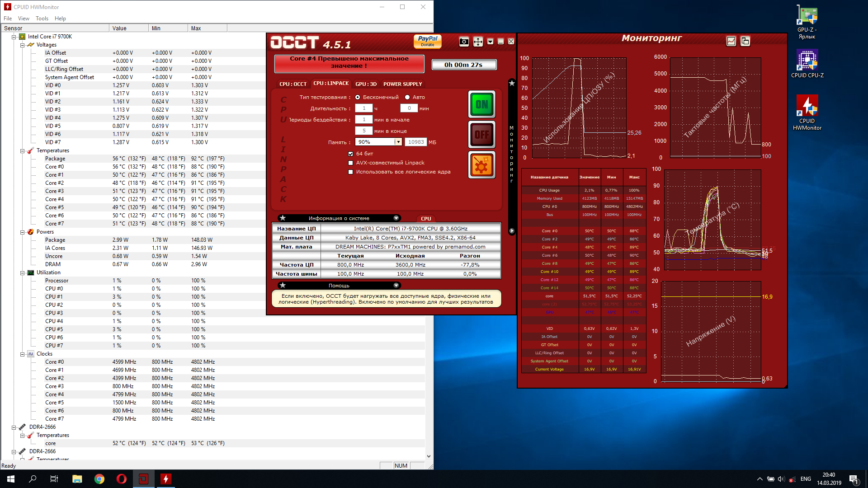Open the View menu in HWMonitor
Viewport: 868px width, 488px height.
24,19
